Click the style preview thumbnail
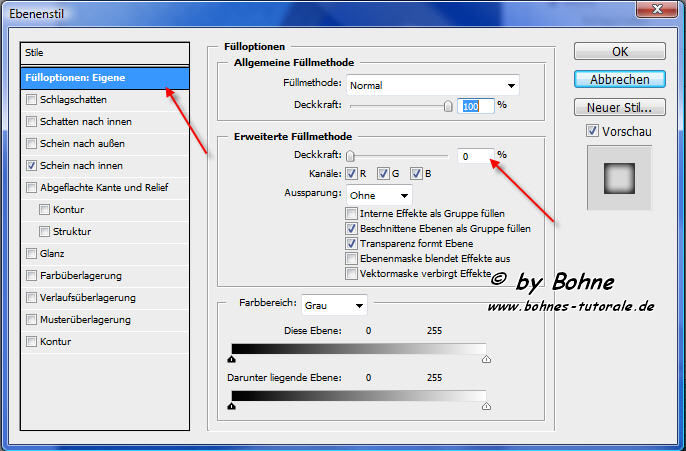The height and width of the screenshot is (451, 686). [x=618, y=178]
